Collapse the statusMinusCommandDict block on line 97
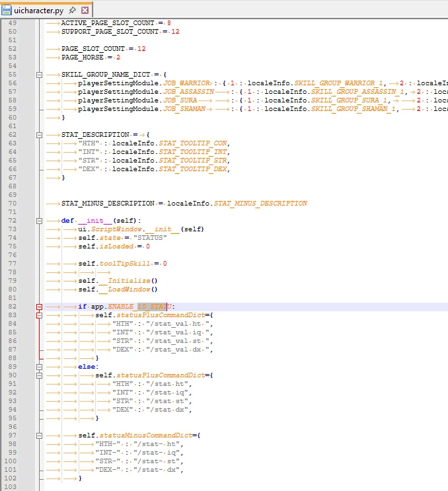 click(39, 435)
